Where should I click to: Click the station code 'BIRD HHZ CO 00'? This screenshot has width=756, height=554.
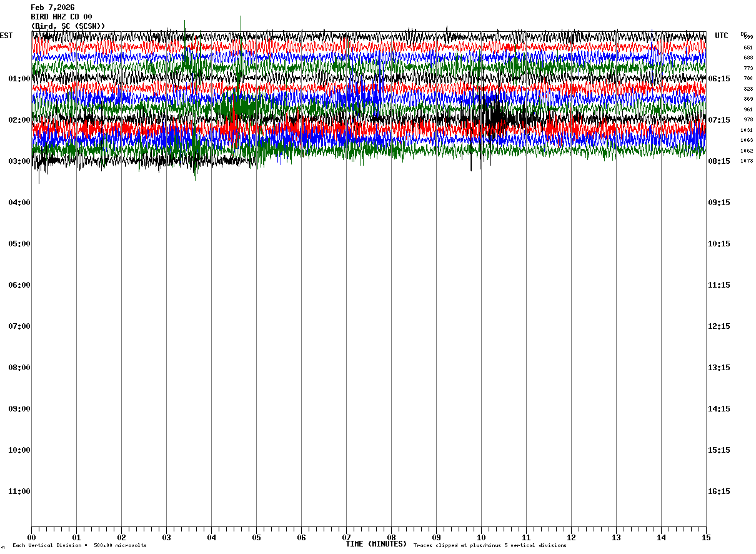pos(61,17)
